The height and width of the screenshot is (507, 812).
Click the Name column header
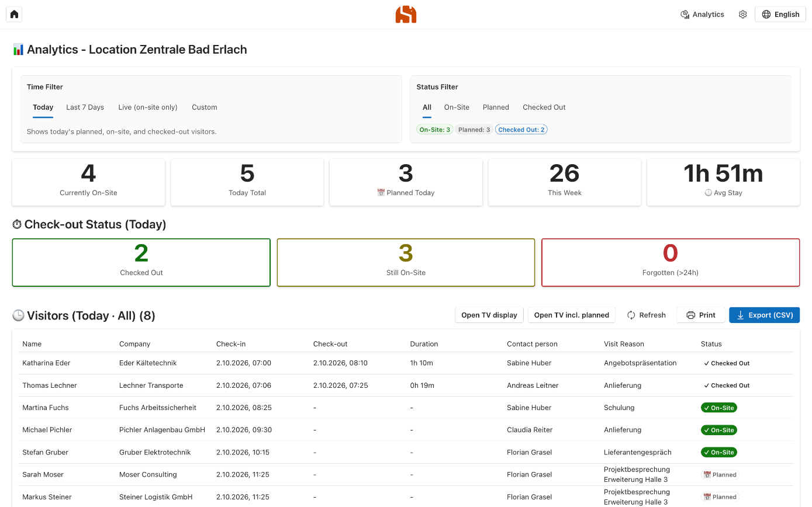(x=32, y=344)
